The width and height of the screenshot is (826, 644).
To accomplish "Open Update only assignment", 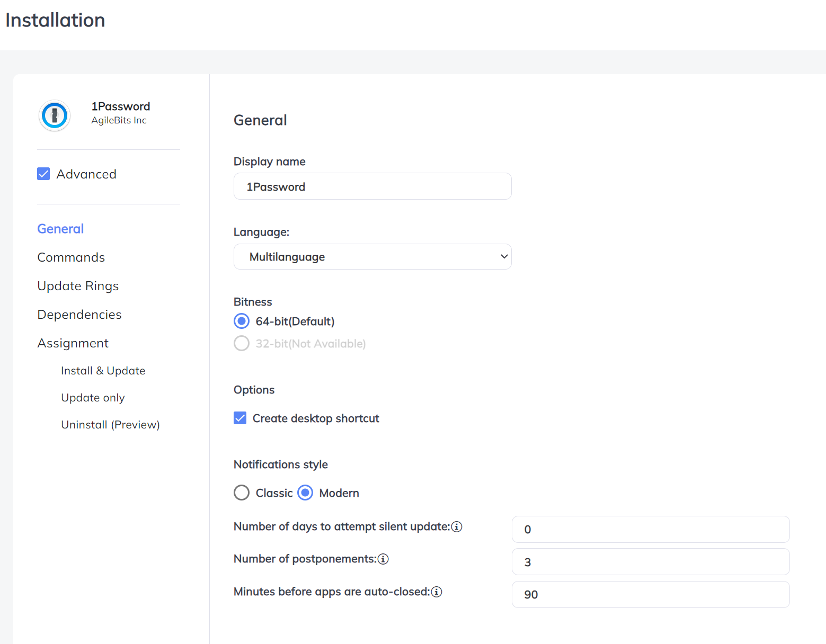I will tap(93, 398).
